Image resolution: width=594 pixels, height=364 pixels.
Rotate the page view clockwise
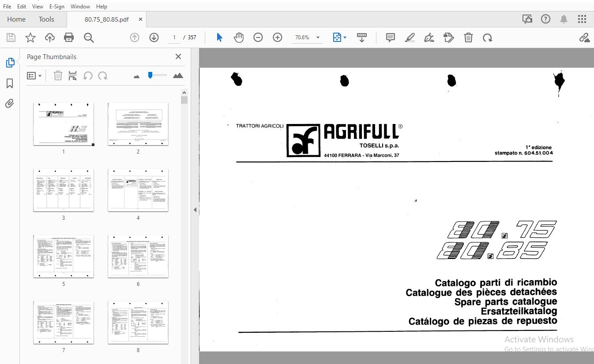click(488, 38)
